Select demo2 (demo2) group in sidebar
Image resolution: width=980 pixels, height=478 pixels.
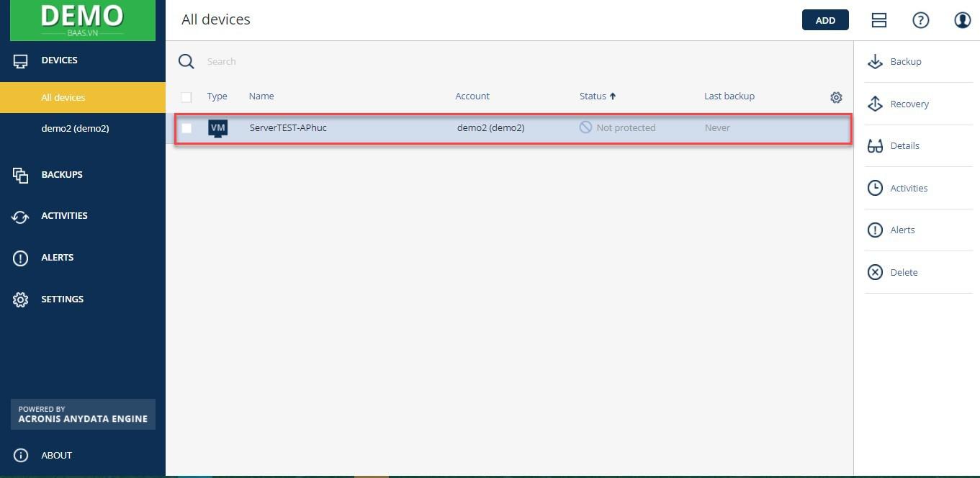tap(75, 129)
